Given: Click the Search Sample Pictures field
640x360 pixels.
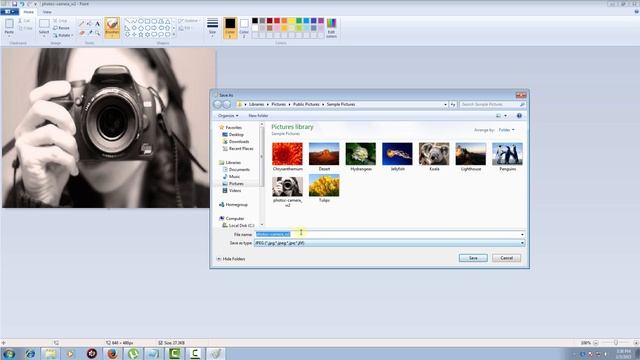Looking at the screenshot, I should click(x=492, y=104).
